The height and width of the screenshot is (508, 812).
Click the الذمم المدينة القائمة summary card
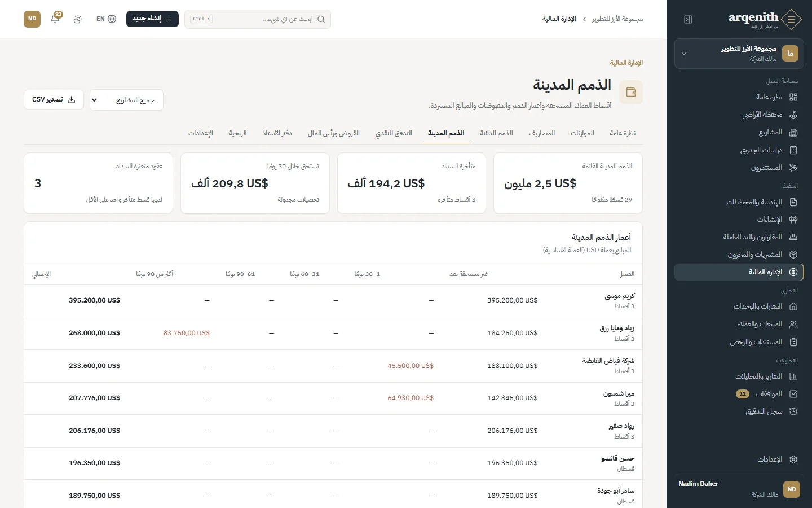[x=568, y=183]
